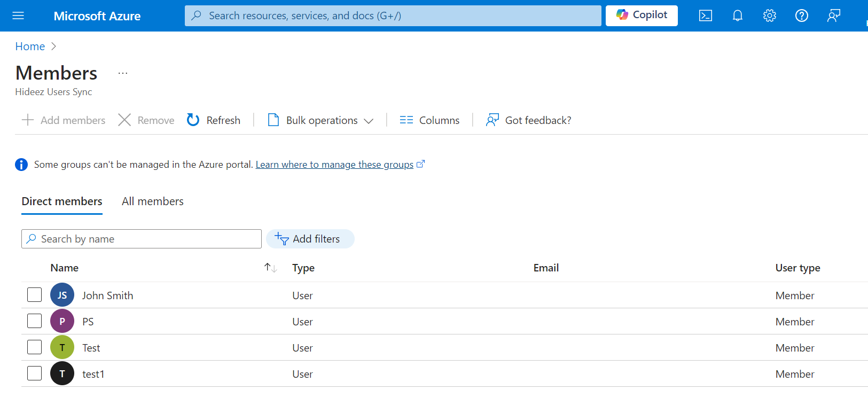Open the notifications bell
This screenshot has width=868, height=405.
pyautogui.click(x=737, y=15)
